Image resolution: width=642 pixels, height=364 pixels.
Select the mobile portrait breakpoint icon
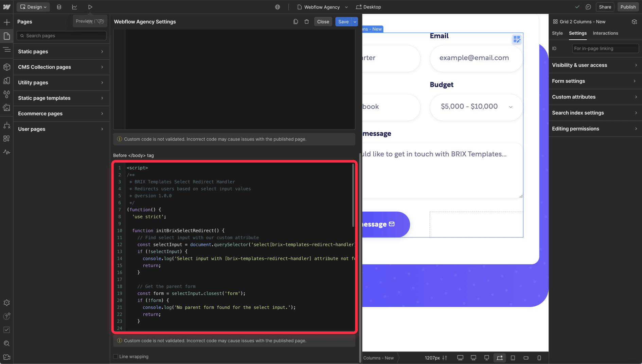point(539,358)
